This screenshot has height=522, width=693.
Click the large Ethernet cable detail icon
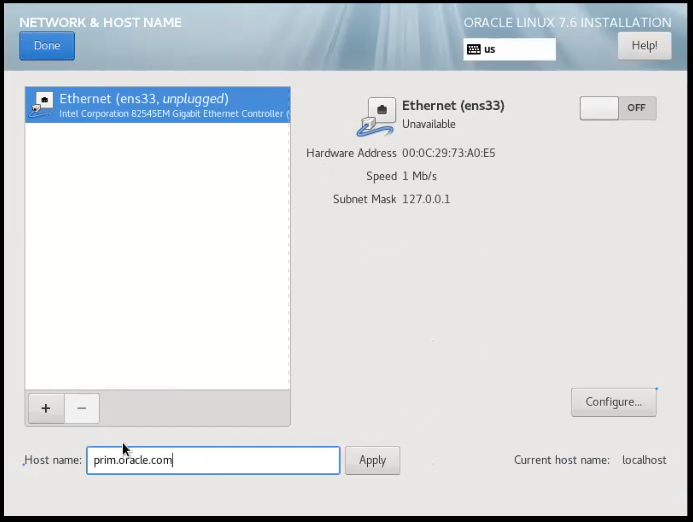click(376, 117)
